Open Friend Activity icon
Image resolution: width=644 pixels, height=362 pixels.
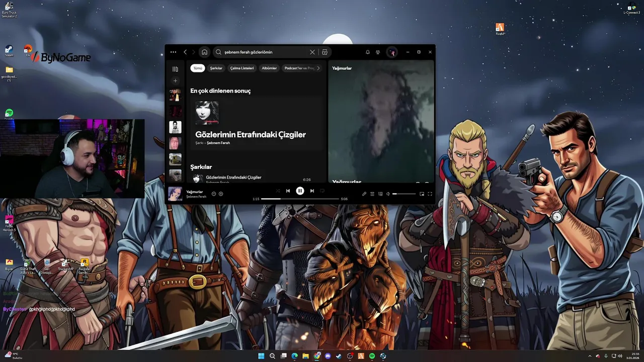378,52
